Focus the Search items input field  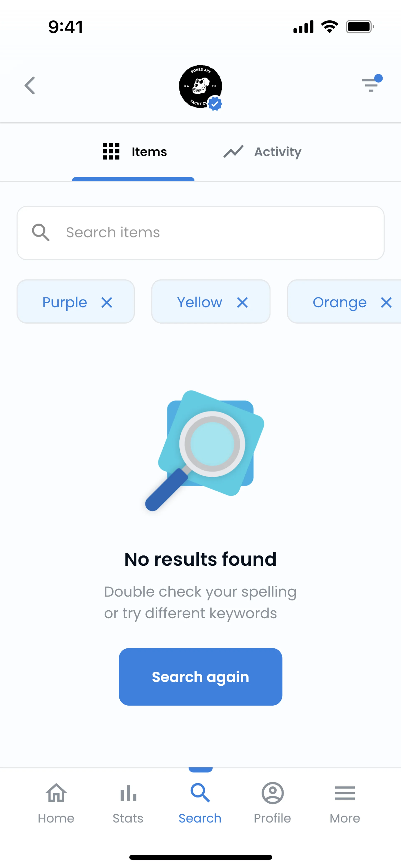216,233
